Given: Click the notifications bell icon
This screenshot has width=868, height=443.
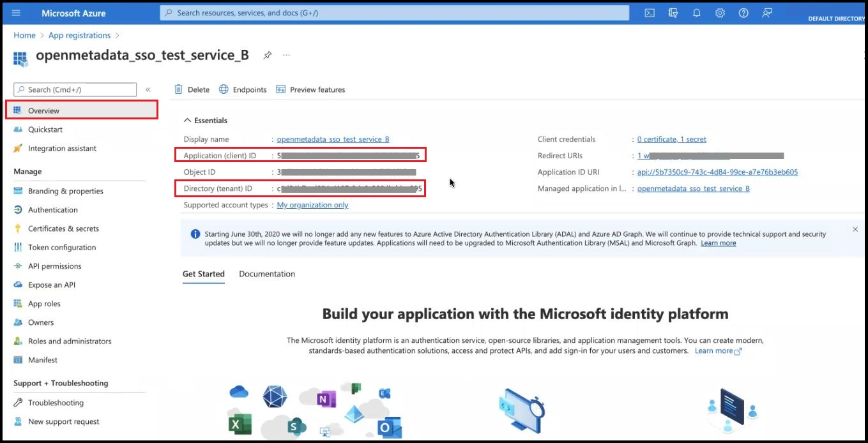Looking at the screenshot, I should click(696, 13).
